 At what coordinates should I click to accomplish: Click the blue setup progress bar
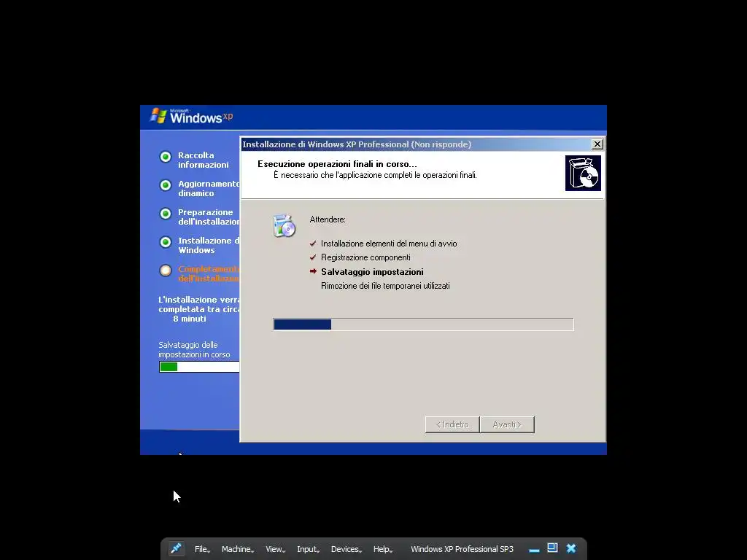click(x=424, y=324)
